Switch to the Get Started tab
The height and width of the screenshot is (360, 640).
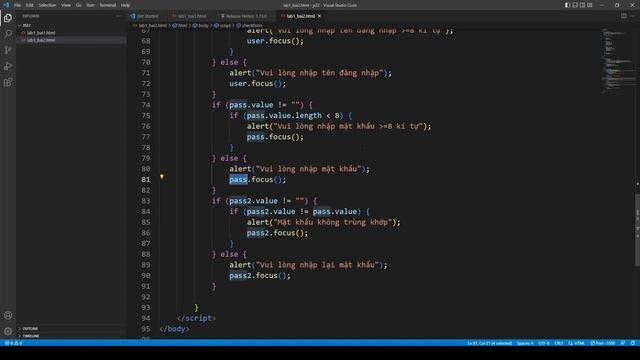[x=144, y=16]
